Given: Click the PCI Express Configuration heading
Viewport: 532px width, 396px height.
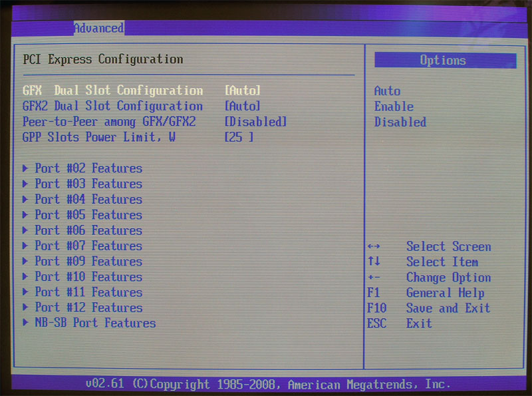Looking at the screenshot, I should click(103, 59).
